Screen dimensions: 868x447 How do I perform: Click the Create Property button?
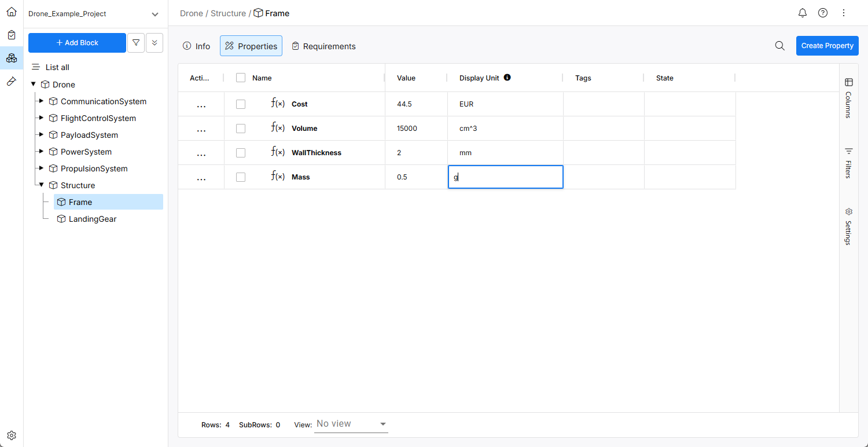click(x=827, y=46)
